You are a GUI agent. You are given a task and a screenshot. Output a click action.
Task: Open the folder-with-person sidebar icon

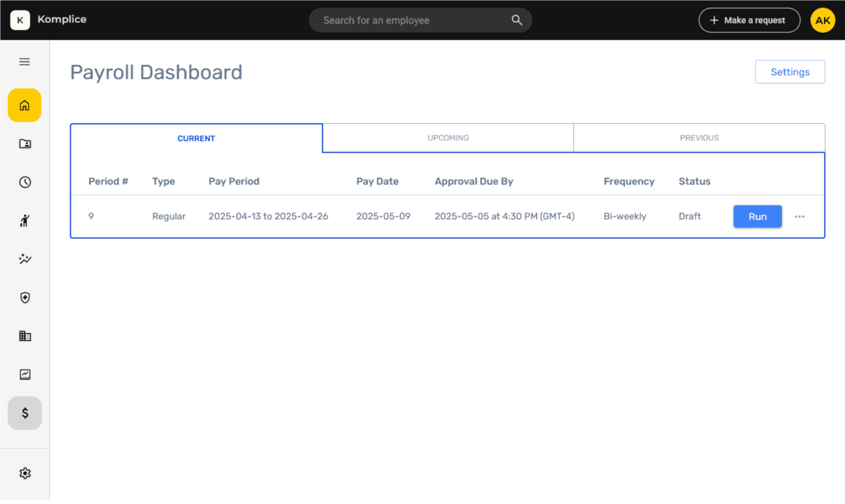click(x=24, y=144)
